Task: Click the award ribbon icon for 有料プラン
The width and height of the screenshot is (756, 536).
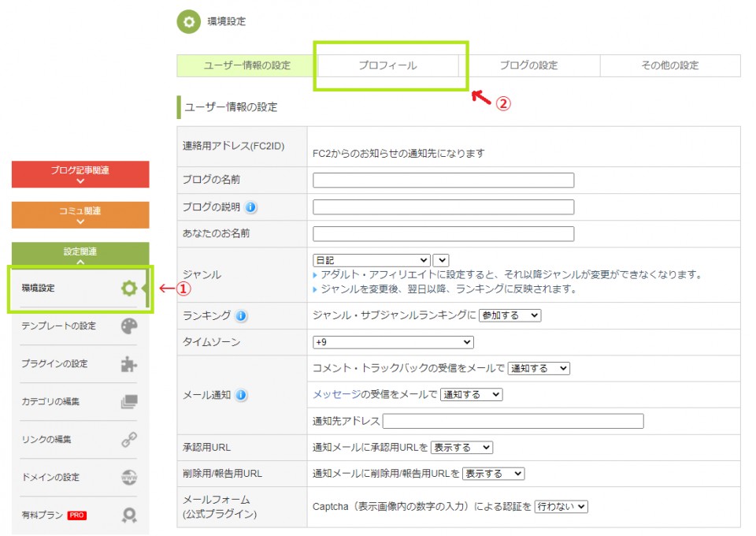Action: 129,516
